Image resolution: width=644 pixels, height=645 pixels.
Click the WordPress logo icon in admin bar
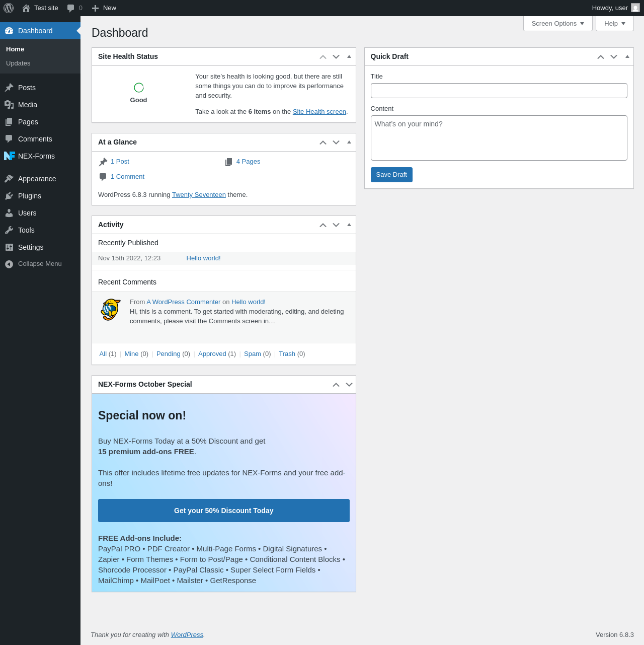9,8
